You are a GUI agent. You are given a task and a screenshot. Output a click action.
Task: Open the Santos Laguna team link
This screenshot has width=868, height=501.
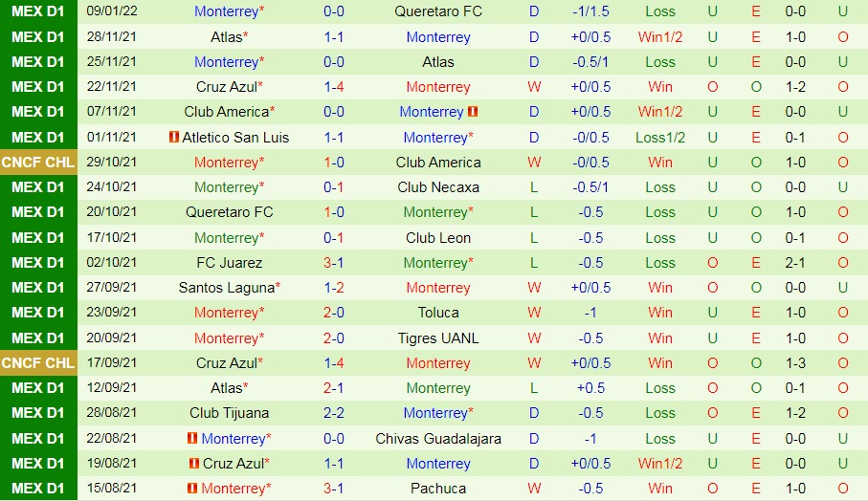click(226, 288)
